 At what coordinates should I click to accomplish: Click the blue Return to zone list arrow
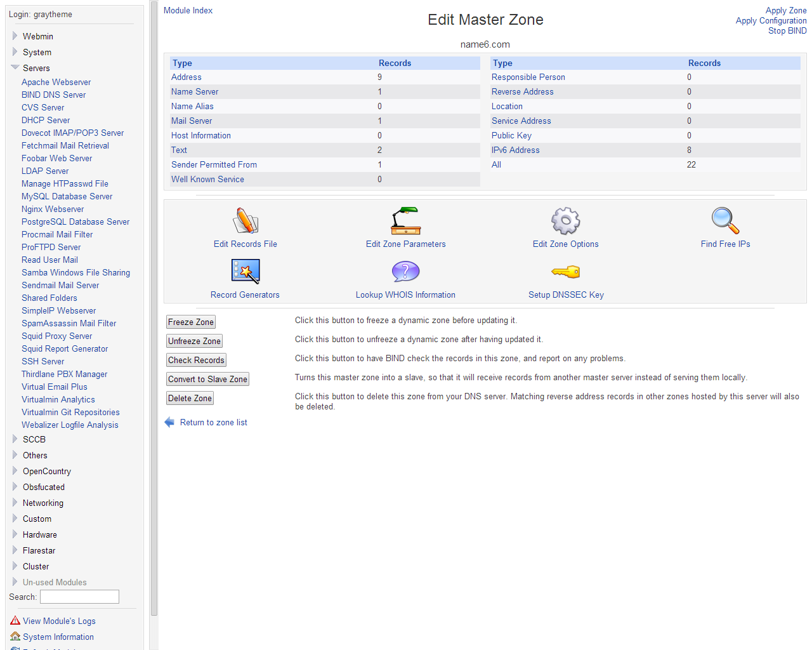(169, 422)
